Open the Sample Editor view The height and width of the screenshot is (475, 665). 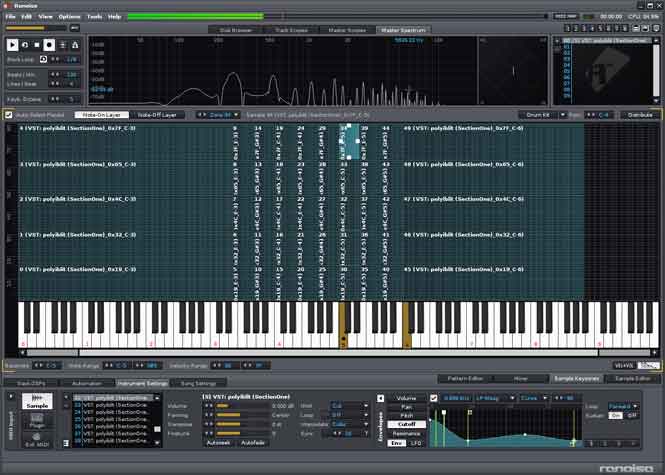click(x=632, y=378)
